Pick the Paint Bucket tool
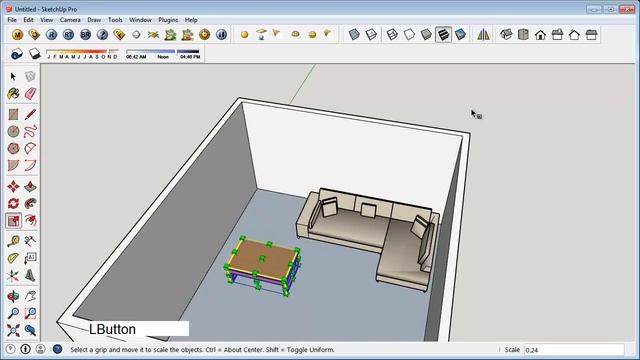The width and height of the screenshot is (640, 360). click(x=13, y=93)
